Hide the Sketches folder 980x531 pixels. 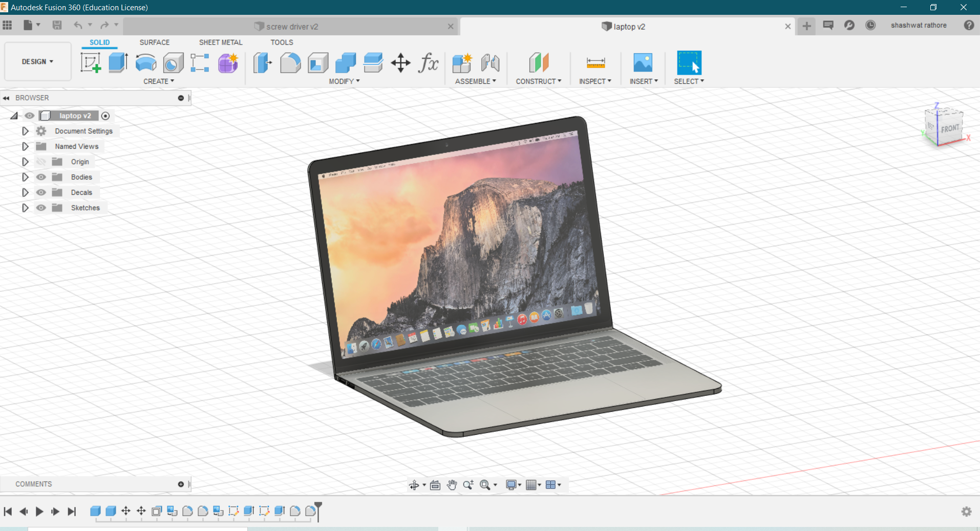pos(41,208)
